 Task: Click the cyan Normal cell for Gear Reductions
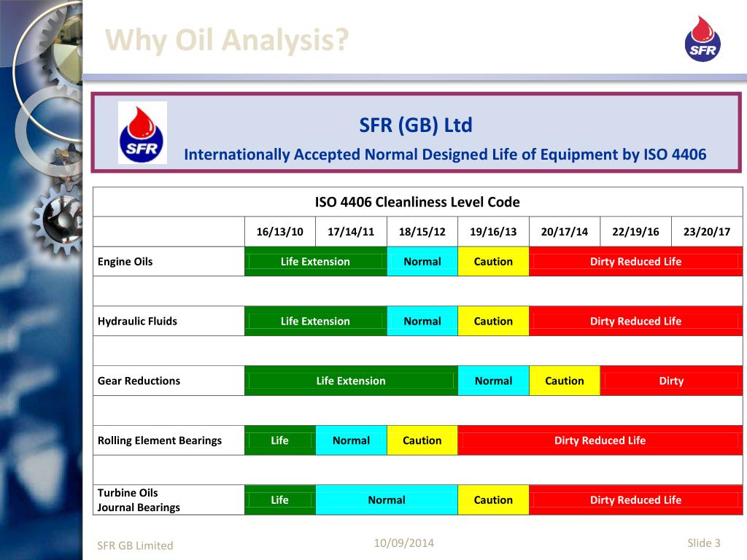tap(493, 381)
